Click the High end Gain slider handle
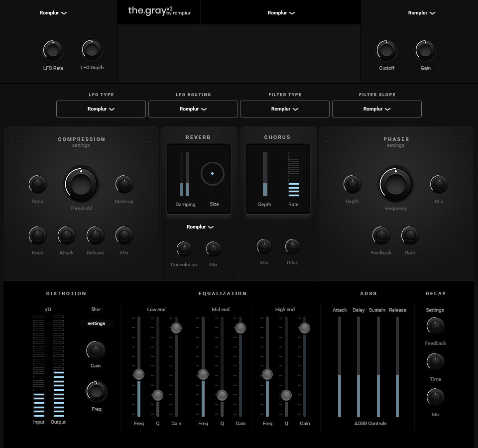 [305, 328]
